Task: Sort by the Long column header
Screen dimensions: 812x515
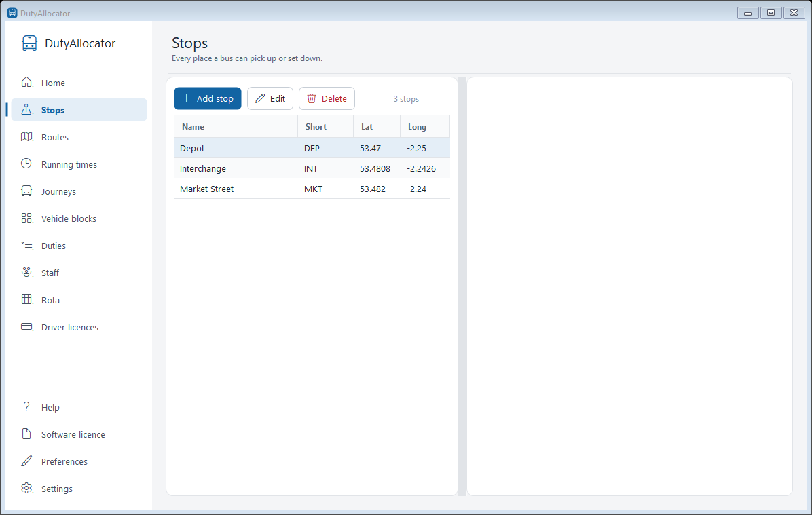Action: pos(425,126)
